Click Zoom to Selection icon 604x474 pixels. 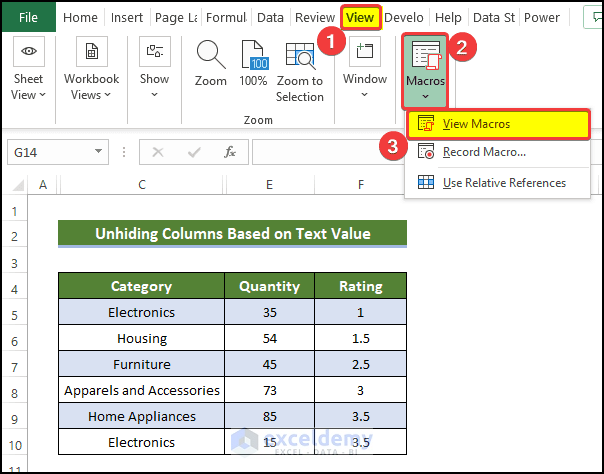(300, 55)
